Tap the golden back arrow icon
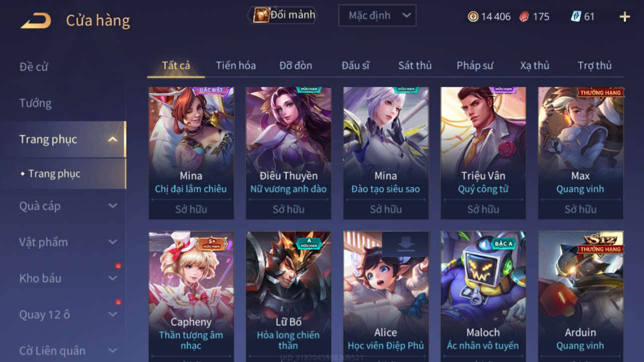 [x=36, y=20]
